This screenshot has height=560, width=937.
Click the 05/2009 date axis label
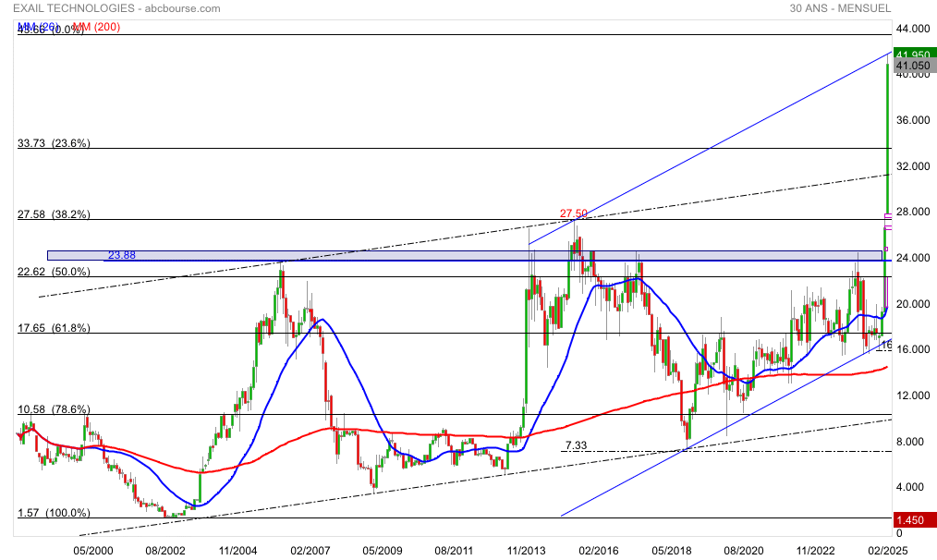[382, 550]
